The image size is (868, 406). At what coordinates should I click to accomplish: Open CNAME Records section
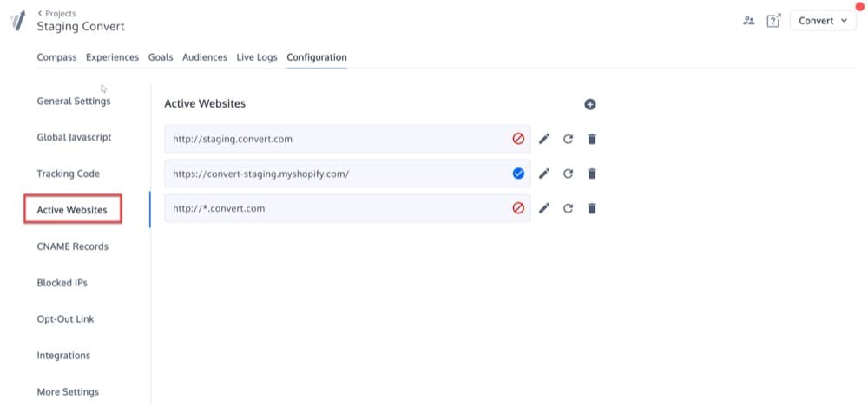point(73,246)
